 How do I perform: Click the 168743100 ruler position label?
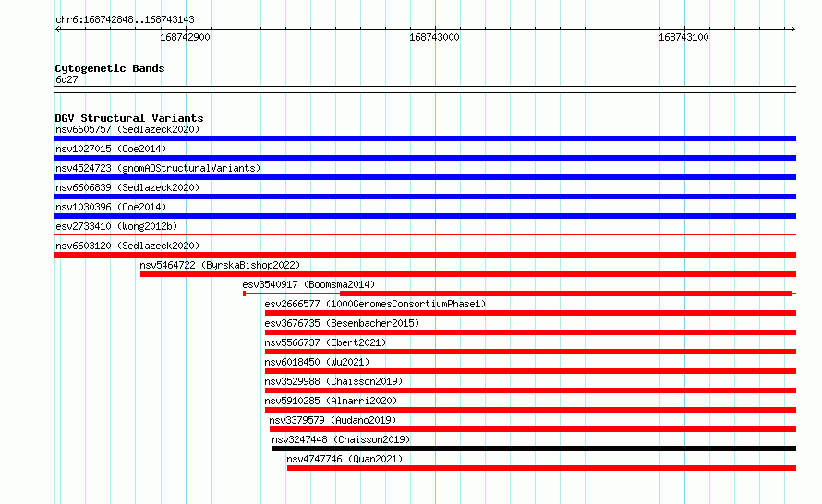click(x=683, y=37)
